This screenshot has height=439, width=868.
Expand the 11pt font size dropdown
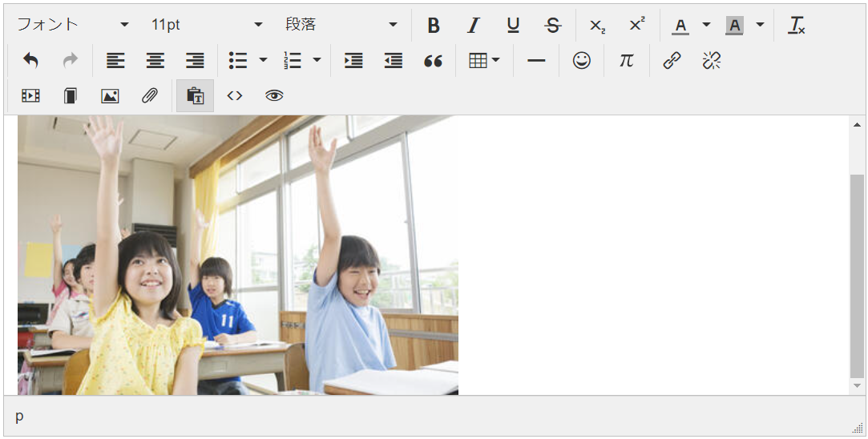[206, 25]
